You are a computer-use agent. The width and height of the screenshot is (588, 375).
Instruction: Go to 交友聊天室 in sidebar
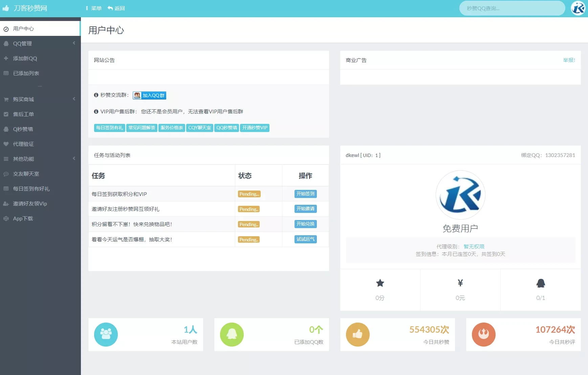(40, 174)
